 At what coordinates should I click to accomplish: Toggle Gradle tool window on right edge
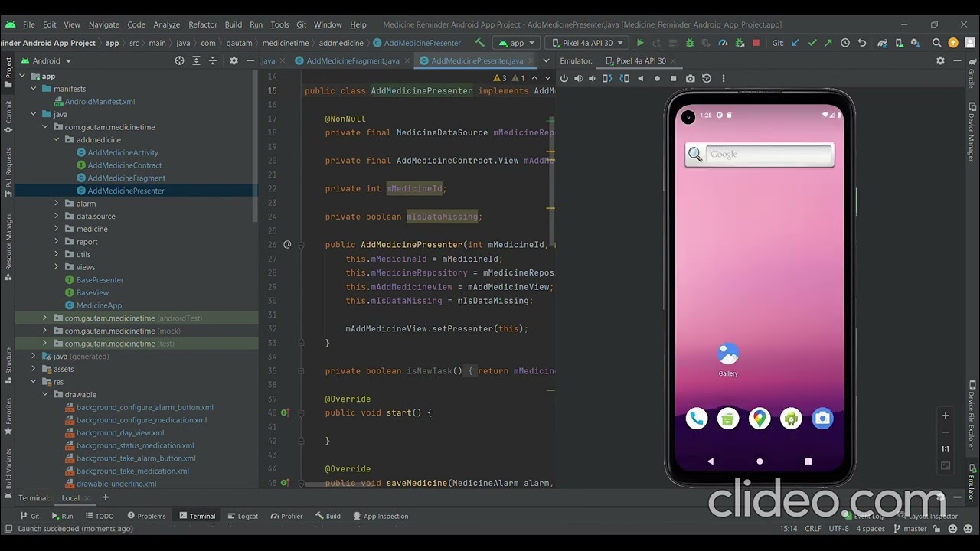(972, 73)
